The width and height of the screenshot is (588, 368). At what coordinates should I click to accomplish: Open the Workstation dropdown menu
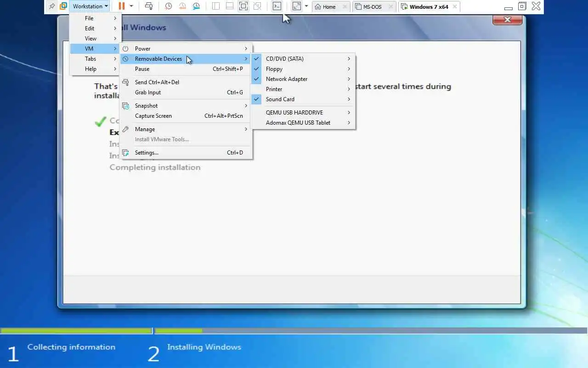tap(90, 6)
